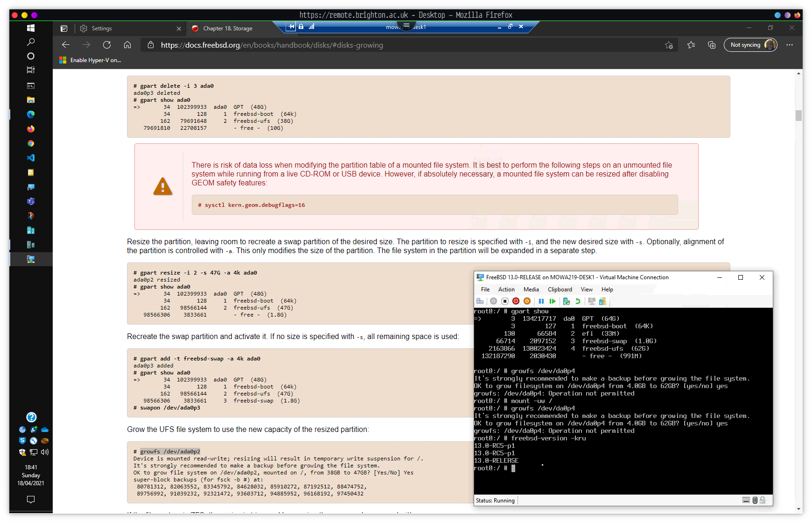This screenshot has height=523, width=812.
Task: Close the Settings browser tab
Action: 179,28
